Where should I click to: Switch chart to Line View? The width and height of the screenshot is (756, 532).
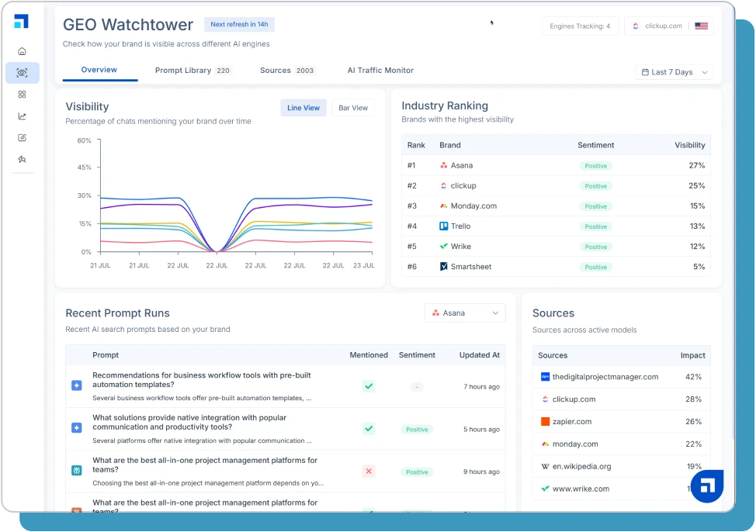303,108
